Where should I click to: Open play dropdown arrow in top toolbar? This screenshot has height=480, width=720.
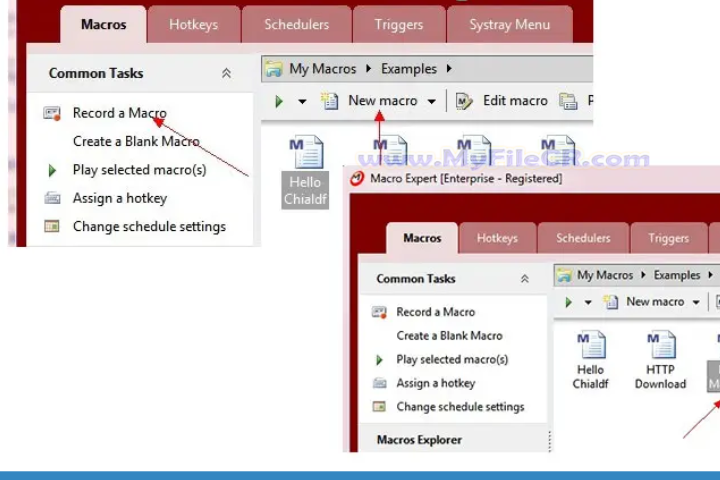[302, 102]
